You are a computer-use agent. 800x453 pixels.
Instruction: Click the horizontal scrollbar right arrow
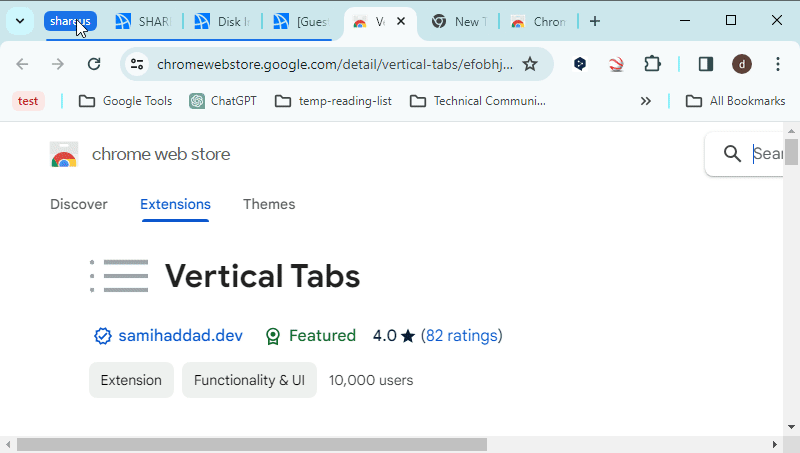click(774, 444)
